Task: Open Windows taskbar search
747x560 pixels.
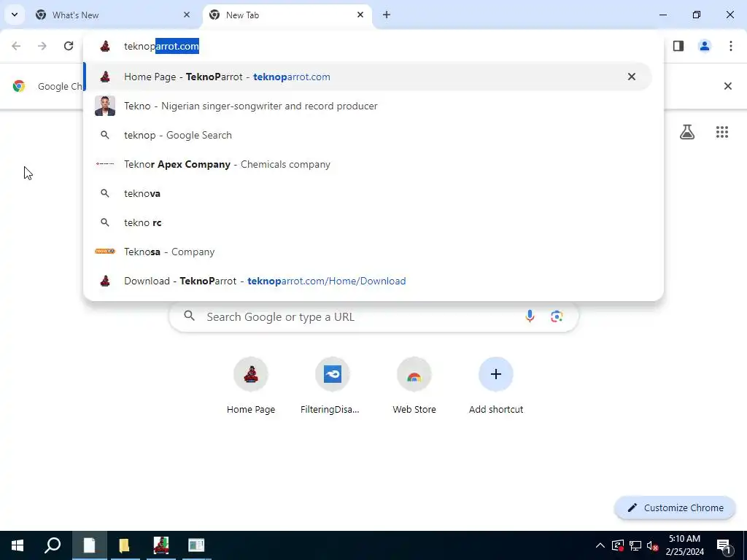Action: [x=53, y=545]
